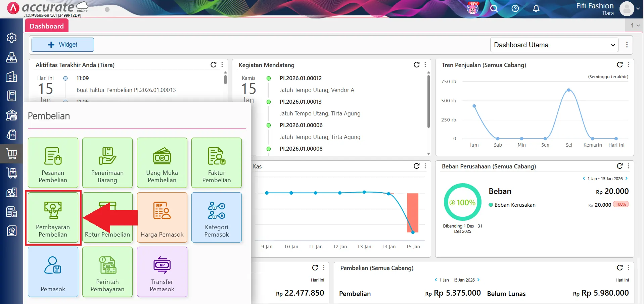Select Penerimaan Barang tile
The height and width of the screenshot is (304, 644).
107,163
